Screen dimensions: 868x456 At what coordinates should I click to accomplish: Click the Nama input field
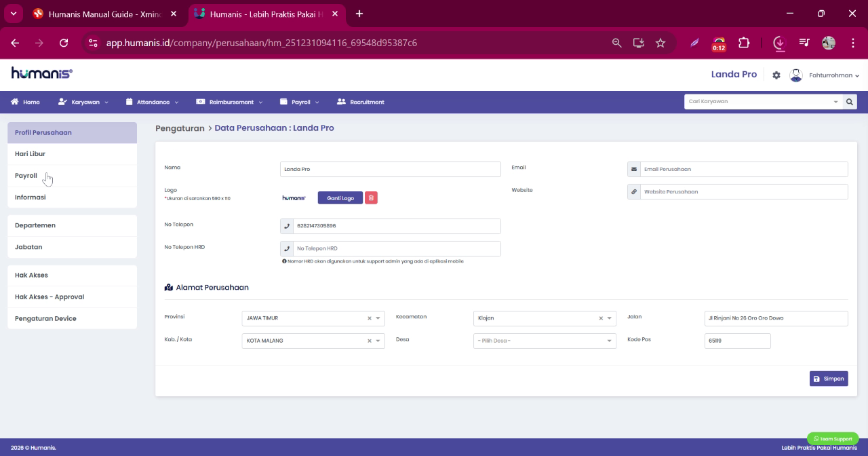[x=391, y=169]
